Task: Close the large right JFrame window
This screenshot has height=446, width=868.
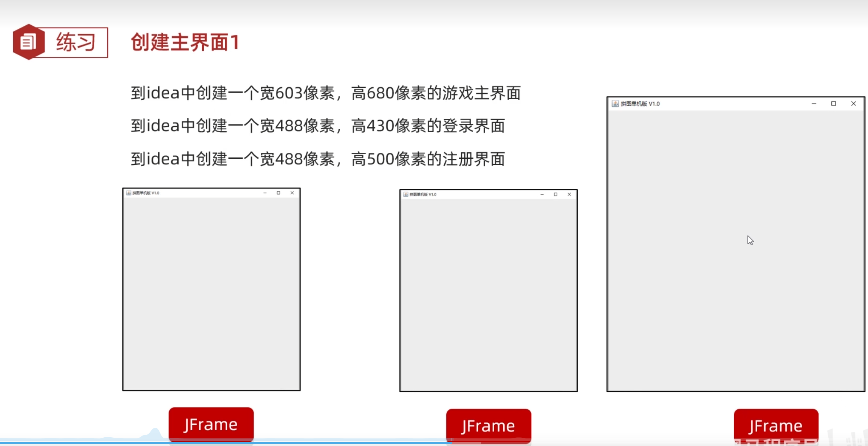Action: [854, 104]
